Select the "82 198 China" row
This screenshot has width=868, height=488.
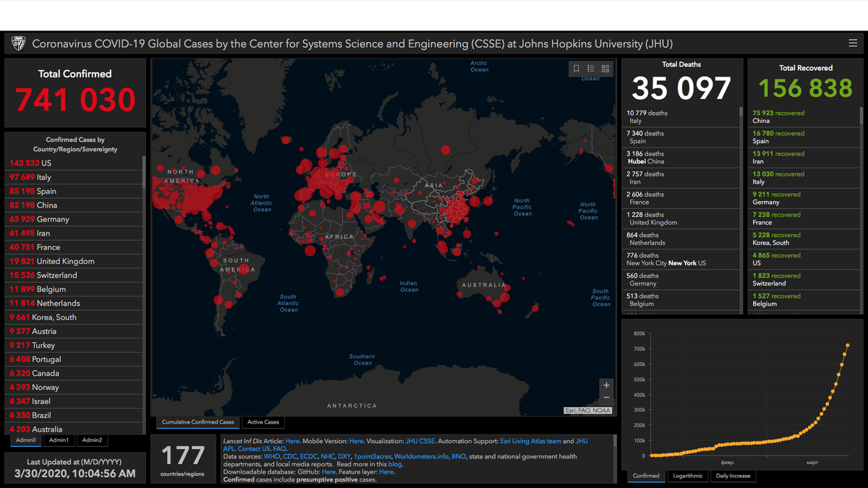pyautogui.click(x=75, y=205)
